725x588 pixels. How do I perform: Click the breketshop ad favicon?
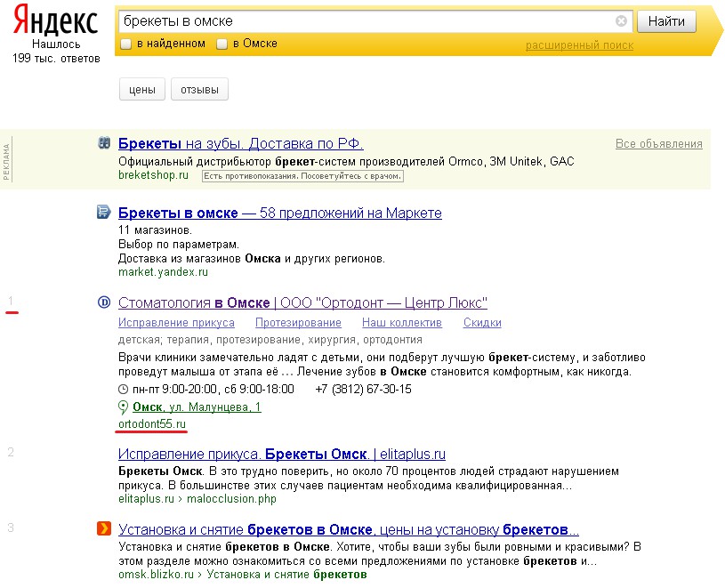[104, 143]
